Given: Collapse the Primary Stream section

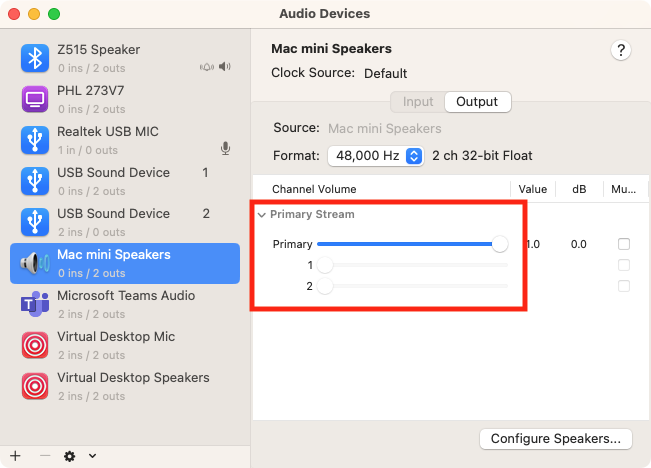Looking at the screenshot, I should coord(262,215).
